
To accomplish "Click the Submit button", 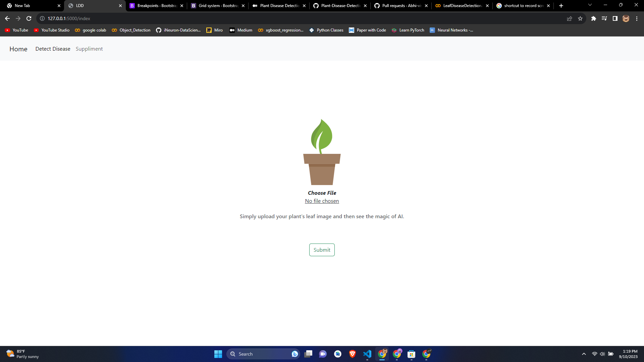I will point(322,250).
